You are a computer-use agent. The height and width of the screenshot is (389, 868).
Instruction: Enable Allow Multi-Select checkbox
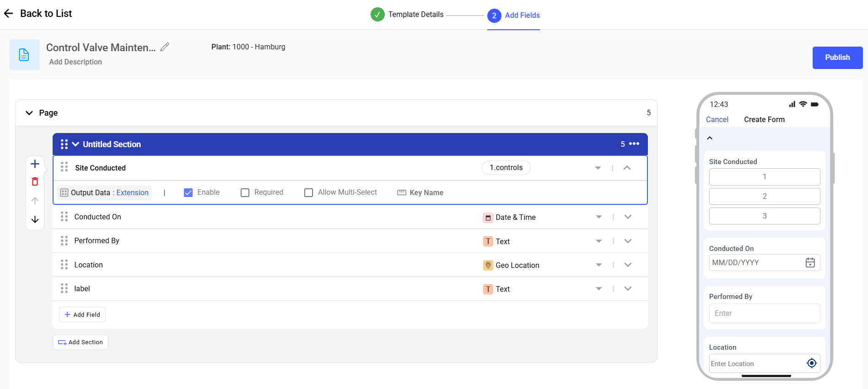(309, 192)
